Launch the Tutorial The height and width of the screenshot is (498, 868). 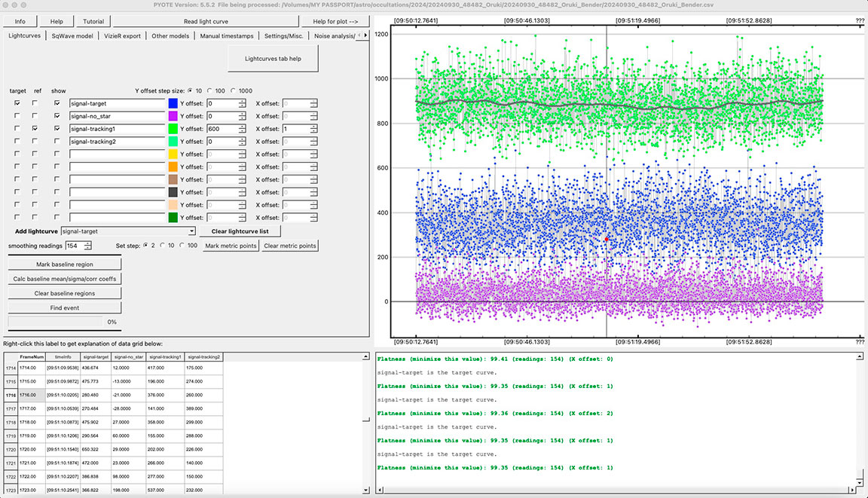coord(93,22)
